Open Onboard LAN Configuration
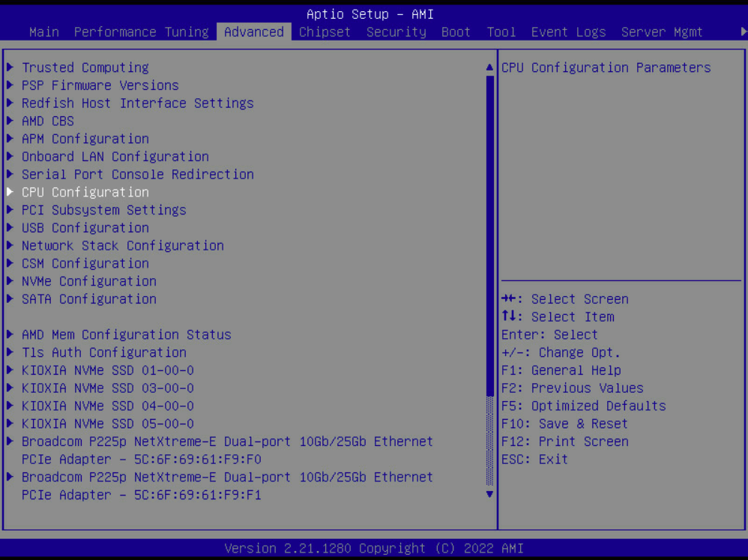 click(x=115, y=157)
